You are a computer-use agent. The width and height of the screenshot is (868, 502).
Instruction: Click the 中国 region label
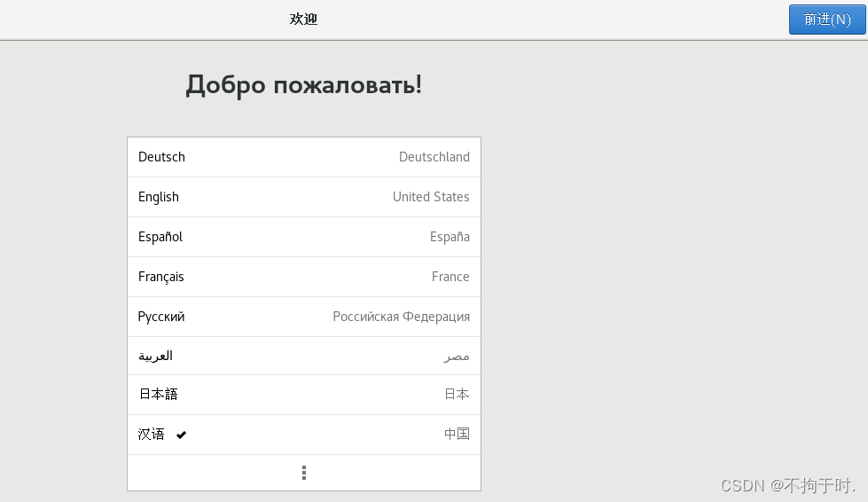457,434
